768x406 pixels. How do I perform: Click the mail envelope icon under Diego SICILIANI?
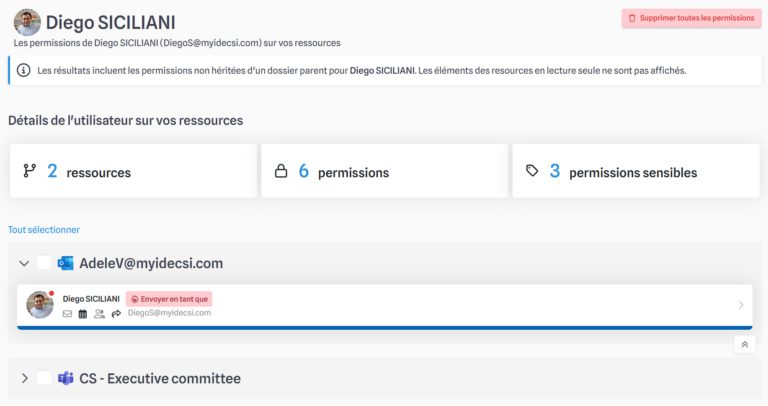pyautogui.click(x=67, y=313)
